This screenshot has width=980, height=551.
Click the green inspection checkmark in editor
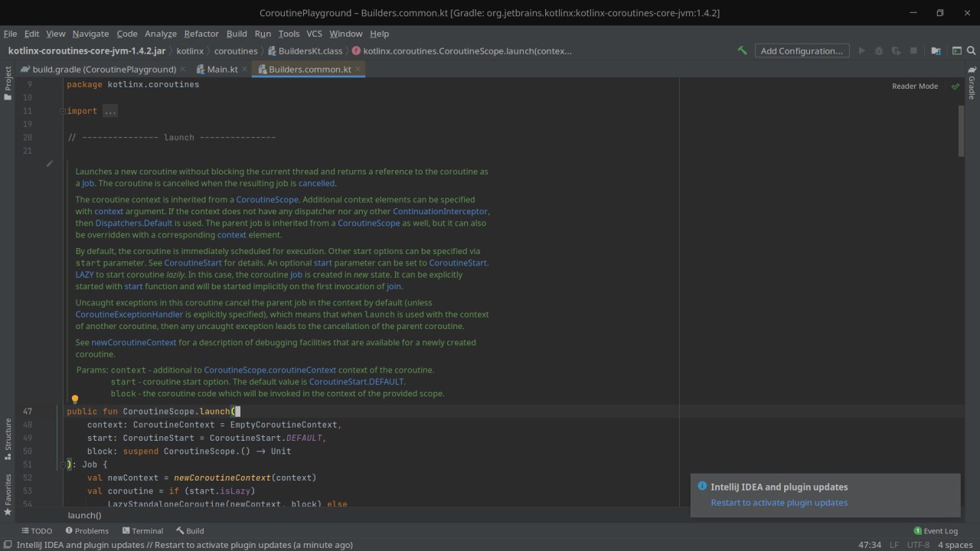pos(955,86)
